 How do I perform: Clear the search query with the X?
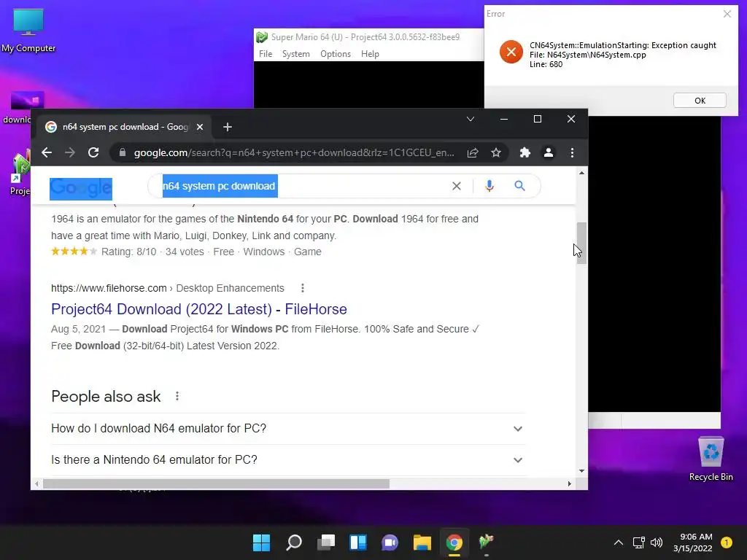[x=457, y=186]
